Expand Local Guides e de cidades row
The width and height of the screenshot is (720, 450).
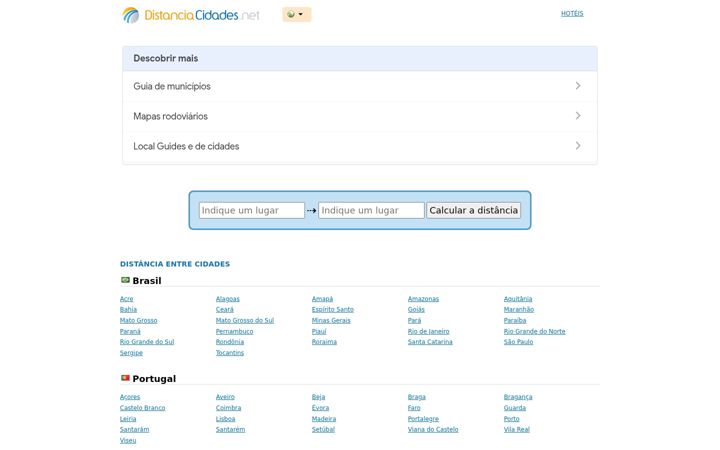click(360, 146)
